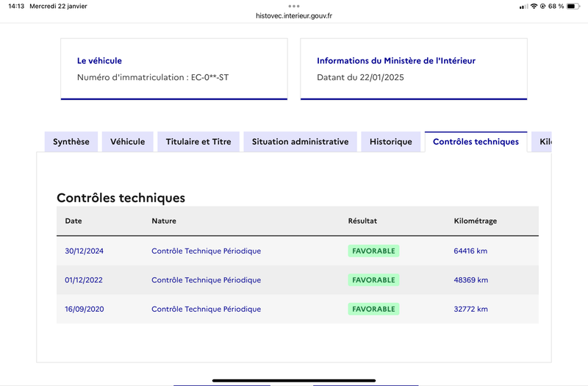The image size is (588, 386).
Task: Open the Synthèse tab
Action: 71,141
